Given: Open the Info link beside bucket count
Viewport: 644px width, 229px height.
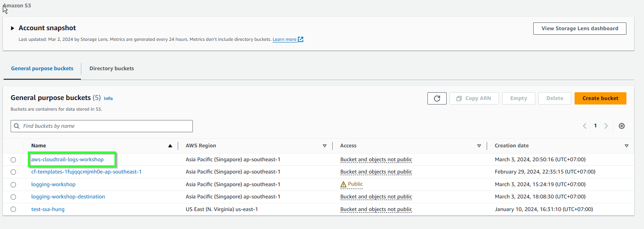Looking at the screenshot, I should (x=108, y=98).
